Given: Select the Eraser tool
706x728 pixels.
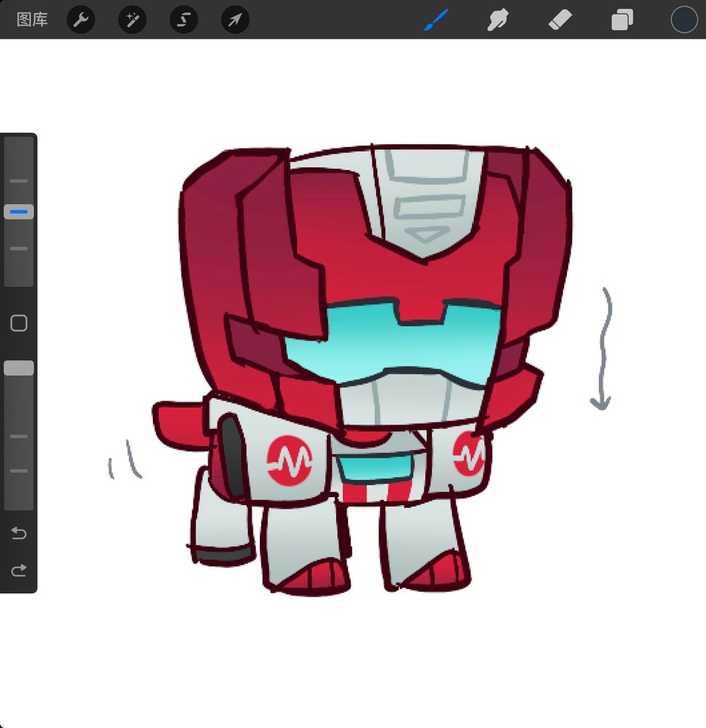Looking at the screenshot, I should click(560, 20).
